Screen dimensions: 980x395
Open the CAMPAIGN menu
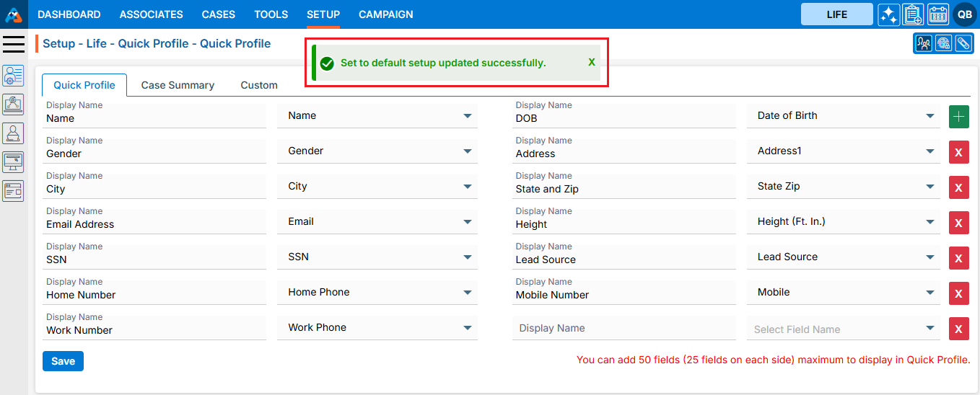pyautogui.click(x=386, y=14)
